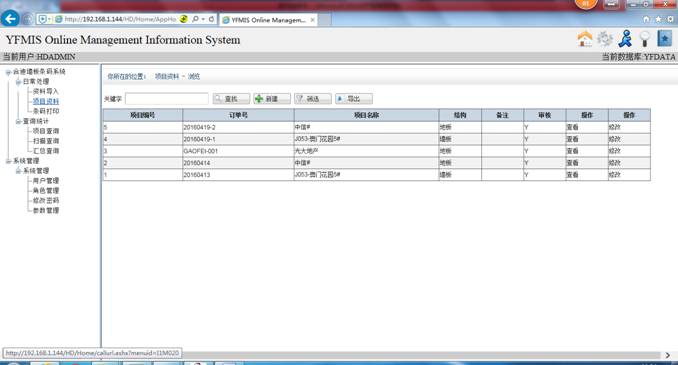678x365 pixels.
Task: Collapse the 日常处理 tree node
Action: click(x=18, y=82)
